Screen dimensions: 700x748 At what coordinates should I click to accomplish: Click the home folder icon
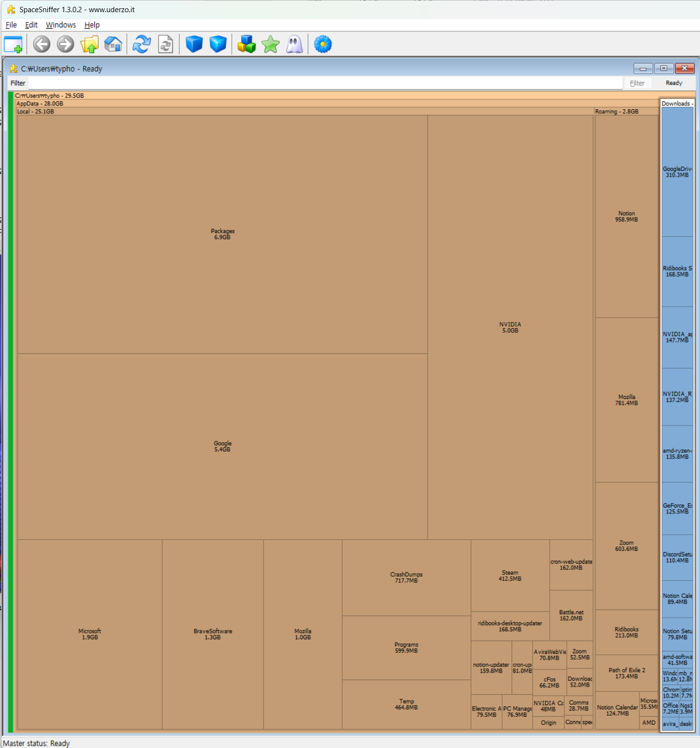(113, 44)
